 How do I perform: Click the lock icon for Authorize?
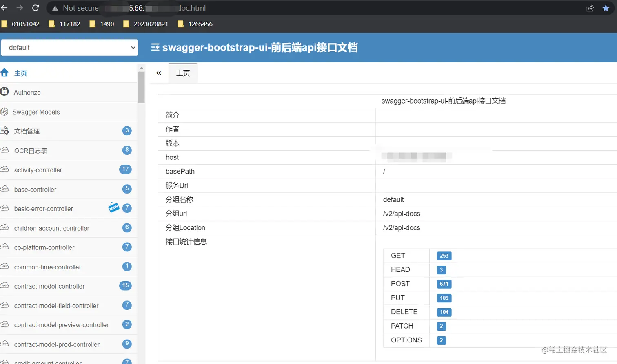point(4,92)
